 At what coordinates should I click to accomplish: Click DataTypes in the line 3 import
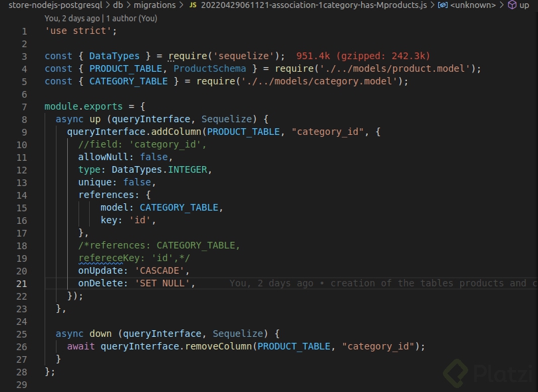[x=114, y=56]
